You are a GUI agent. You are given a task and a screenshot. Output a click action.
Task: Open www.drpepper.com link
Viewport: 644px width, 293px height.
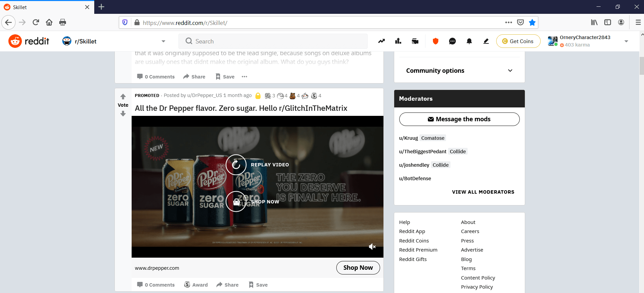(x=157, y=268)
